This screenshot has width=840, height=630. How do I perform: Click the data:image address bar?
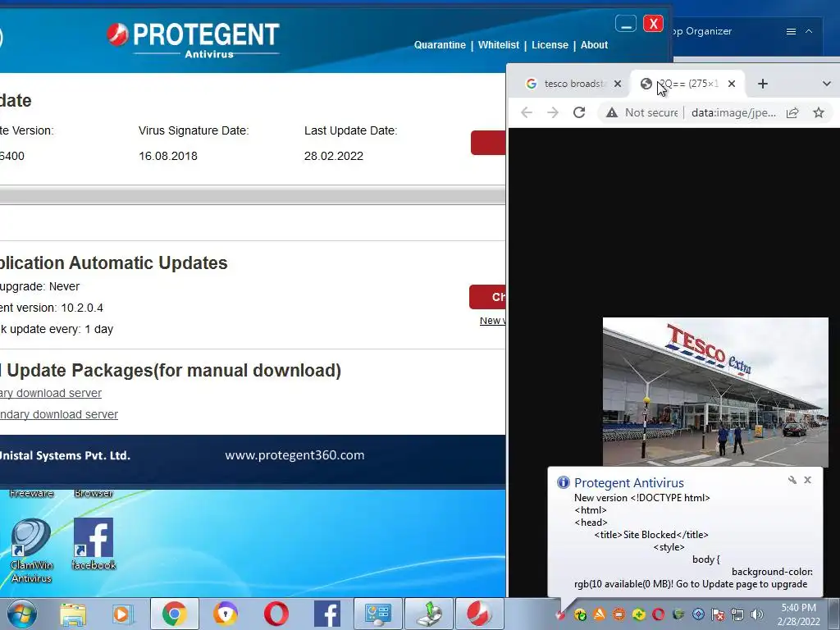coord(733,112)
